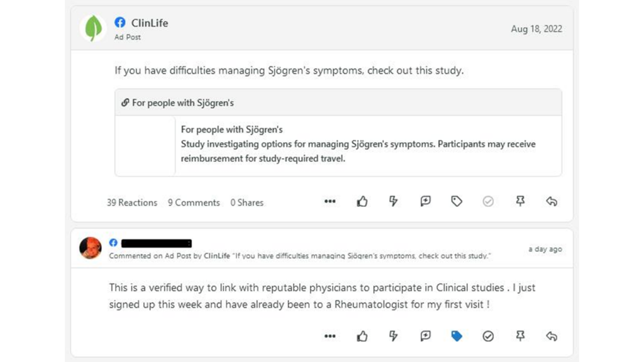Viewport: 644px width, 362px height.
Task: Open the 9 Comments link
Action: pos(194,203)
